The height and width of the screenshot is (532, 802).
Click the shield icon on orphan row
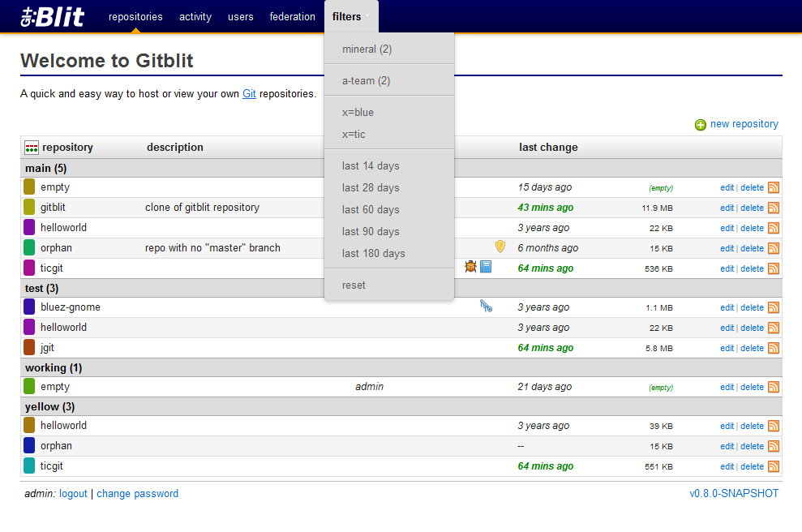click(500, 247)
